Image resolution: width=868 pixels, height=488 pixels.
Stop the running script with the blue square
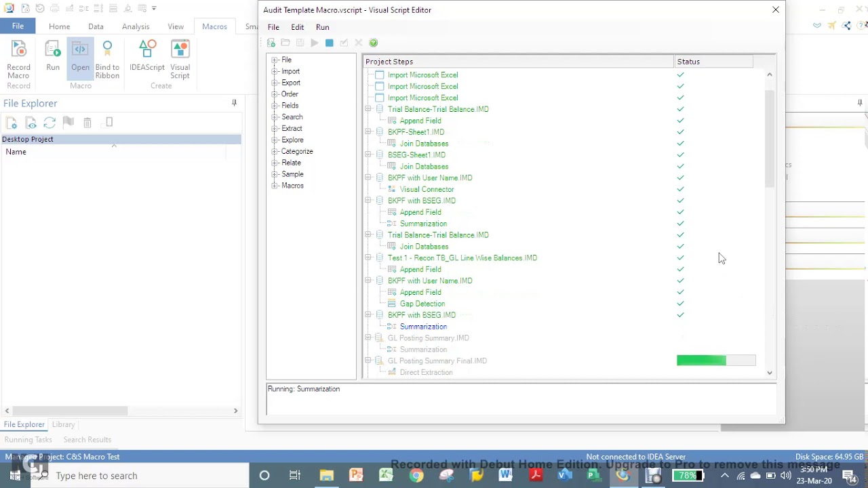point(329,43)
